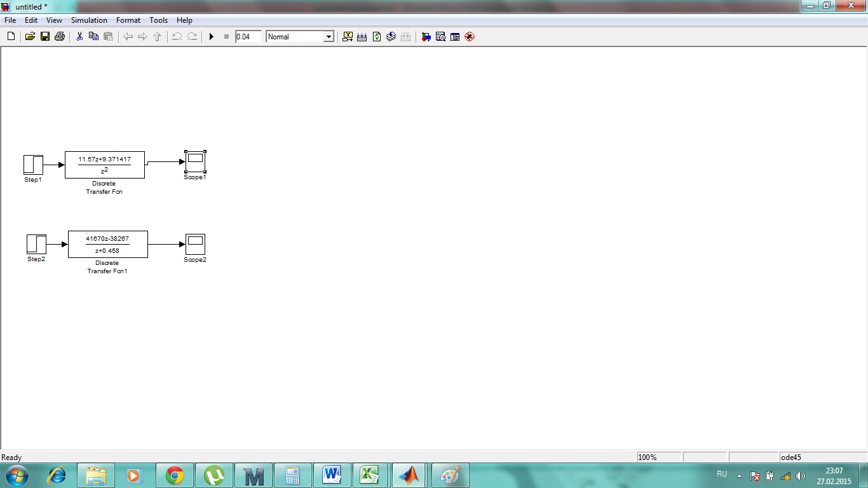This screenshot has height=488, width=868.
Task: Launch Internet Explorer from taskbar
Action: tap(57, 475)
